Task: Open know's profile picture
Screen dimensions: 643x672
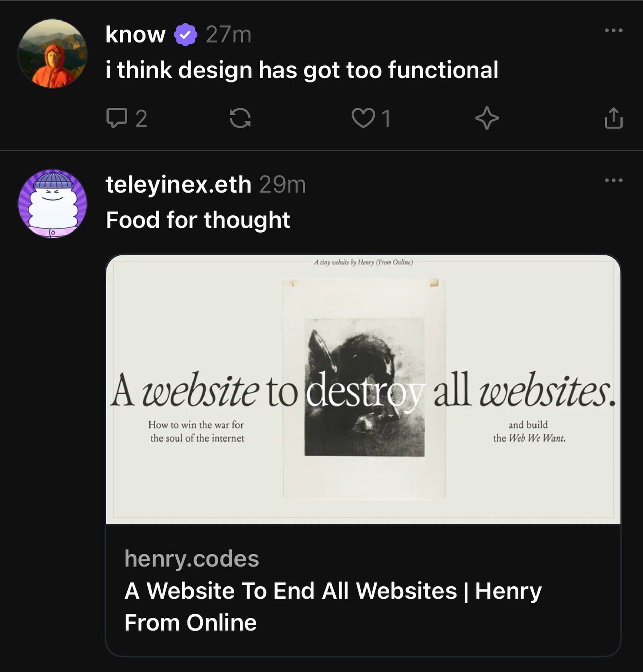Action: 53,53
